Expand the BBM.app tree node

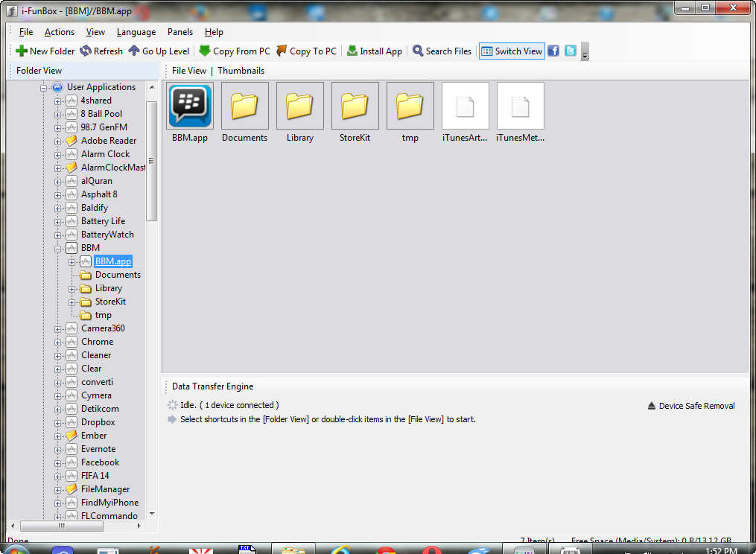[x=72, y=262]
